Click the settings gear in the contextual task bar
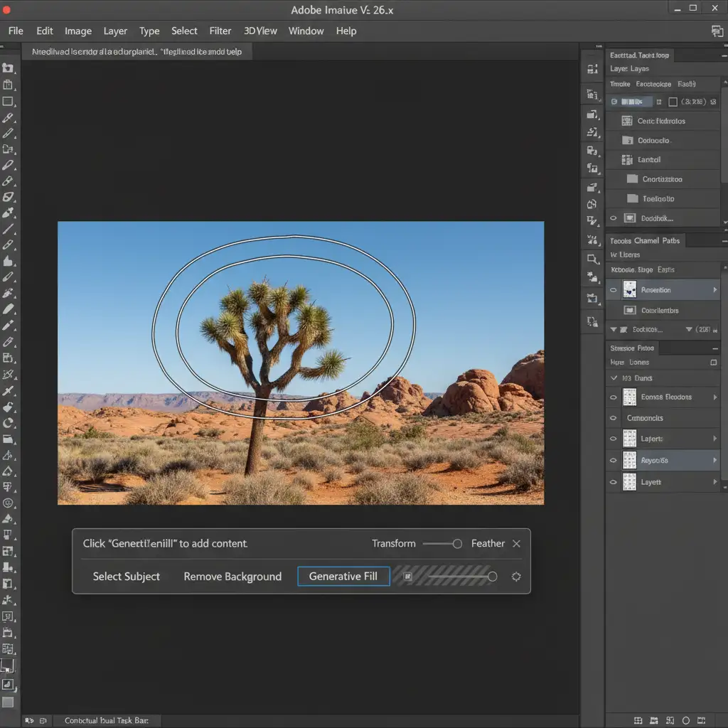The image size is (728, 728). pos(516,577)
